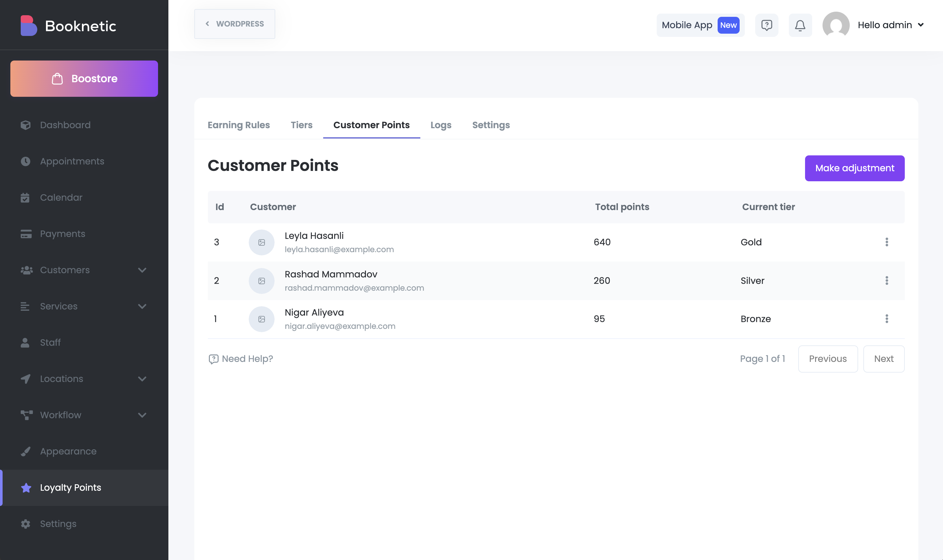Switch to the Earning Rules tab
Screen dimensions: 943x560
239,125
